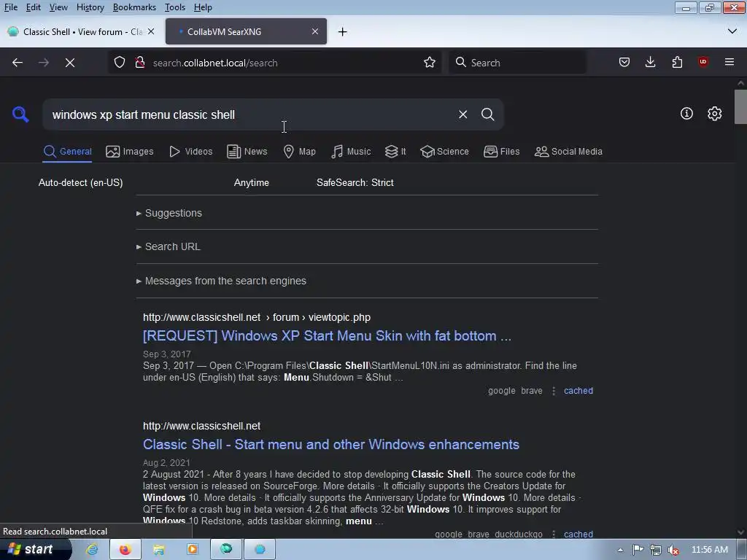Open the Downloads panel
This screenshot has height=560, width=747.
pyautogui.click(x=650, y=63)
